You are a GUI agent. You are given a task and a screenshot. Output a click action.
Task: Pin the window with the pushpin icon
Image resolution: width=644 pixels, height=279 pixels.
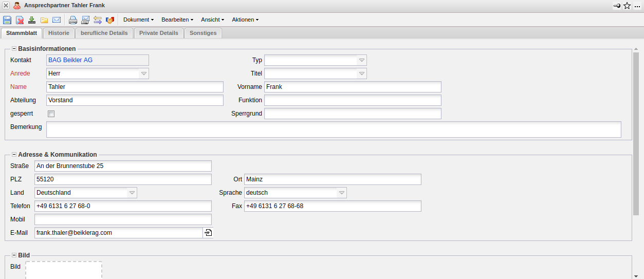point(617,6)
